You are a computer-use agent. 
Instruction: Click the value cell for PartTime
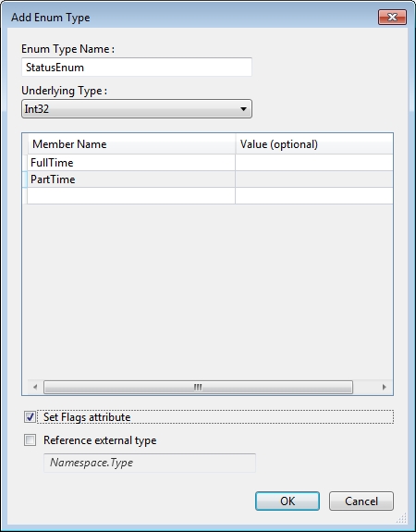(314, 179)
